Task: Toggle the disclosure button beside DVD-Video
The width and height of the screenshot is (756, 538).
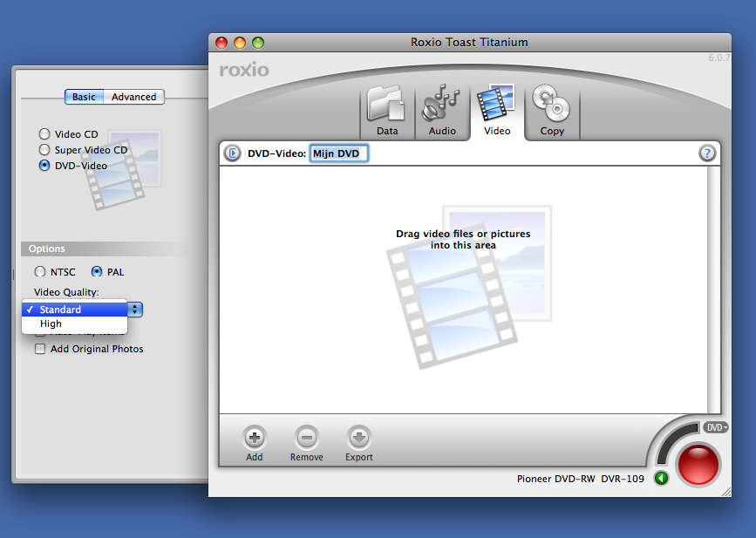Action: pyautogui.click(x=232, y=153)
